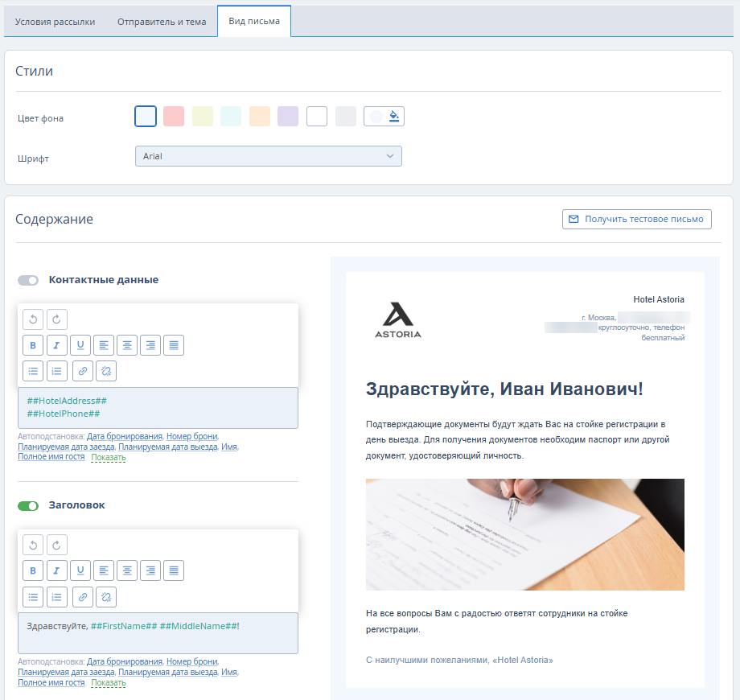Image resolution: width=740 pixels, height=700 pixels.
Task: Switch to Отправитель и тема tab
Action: (162, 22)
